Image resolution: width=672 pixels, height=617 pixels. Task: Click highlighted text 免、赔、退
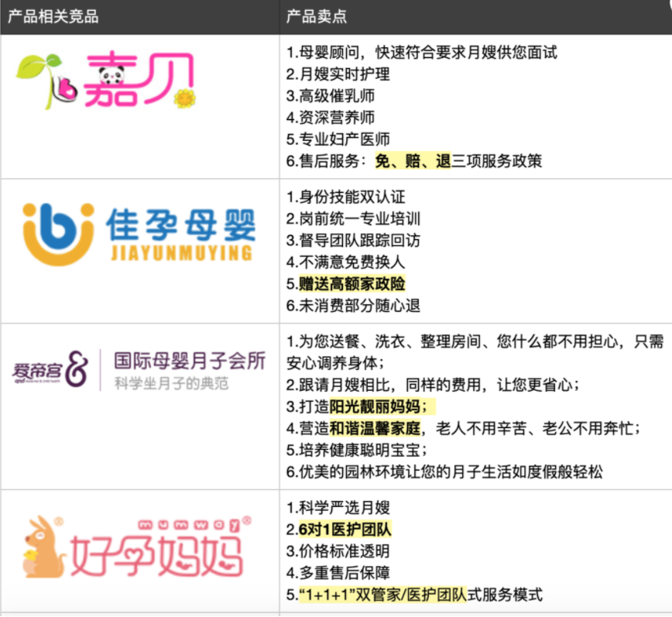click(x=412, y=161)
